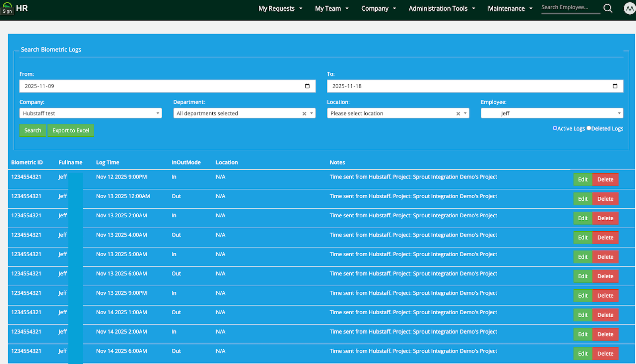Image resolution: width=636 pixels, height=364 pixels.
Task: Open the From date calendar picker icon
Action: click(307, 86)
